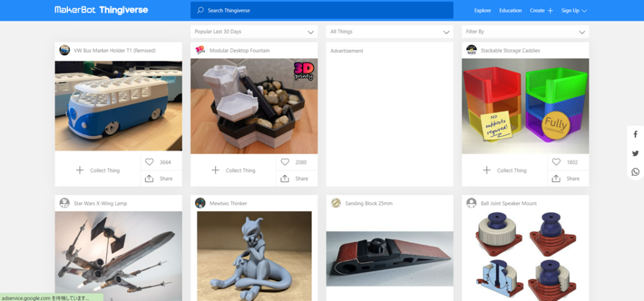Focus the Search Thingiverse field

tap(321, 10)
